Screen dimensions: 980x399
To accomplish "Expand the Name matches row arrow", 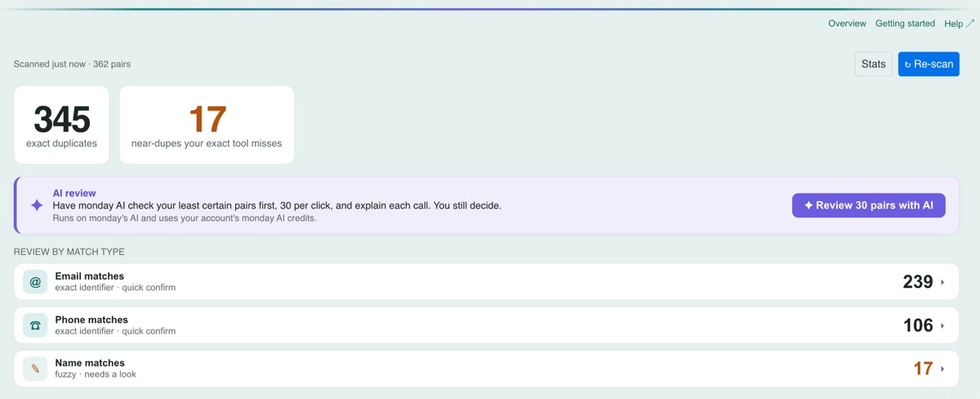I will coord(942,369).
